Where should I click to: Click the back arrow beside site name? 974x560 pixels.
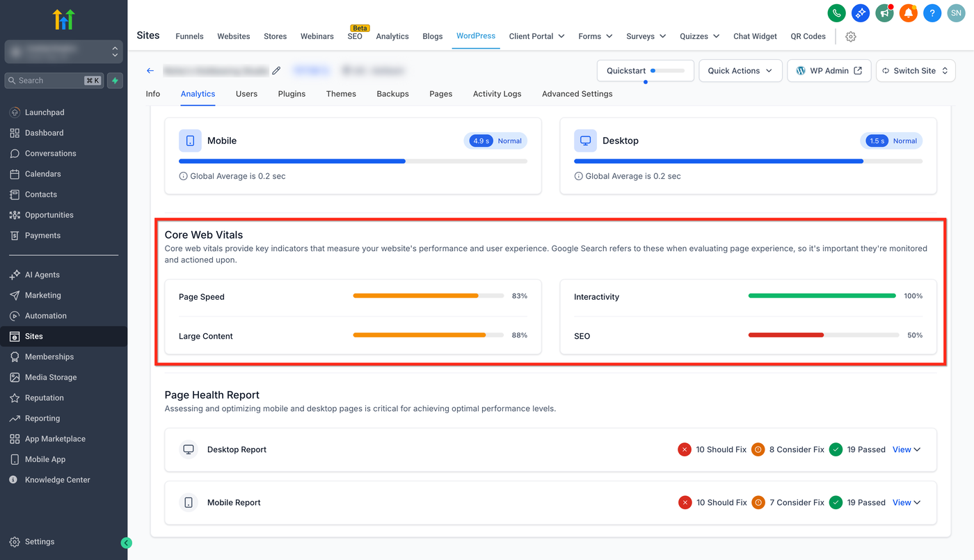click(150, 70)
